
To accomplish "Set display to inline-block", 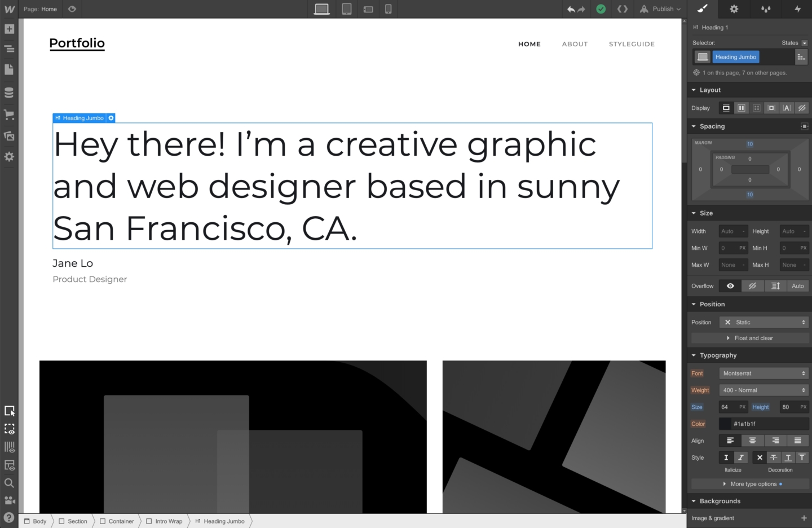I will click(771, 108).
